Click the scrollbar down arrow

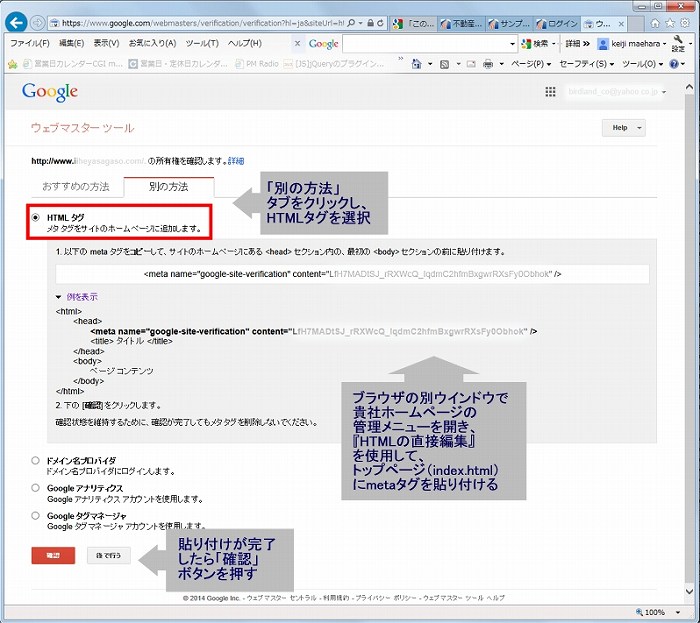tap(689, 591)
